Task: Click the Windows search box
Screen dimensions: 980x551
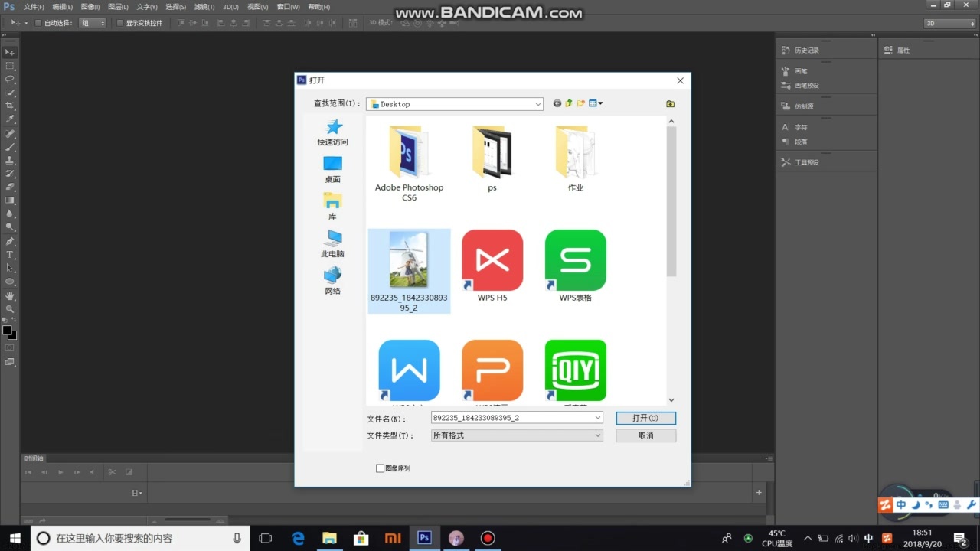Action: (x=140, y=538)
